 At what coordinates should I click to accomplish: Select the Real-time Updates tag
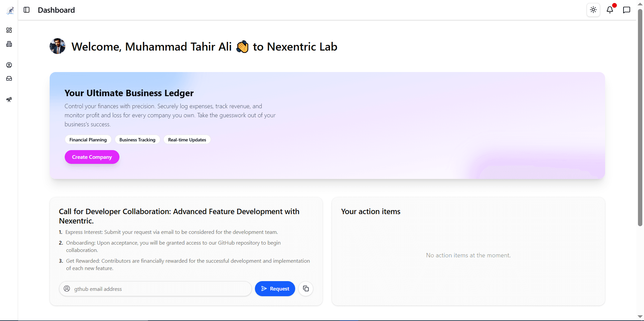click(x=187, y=140)
